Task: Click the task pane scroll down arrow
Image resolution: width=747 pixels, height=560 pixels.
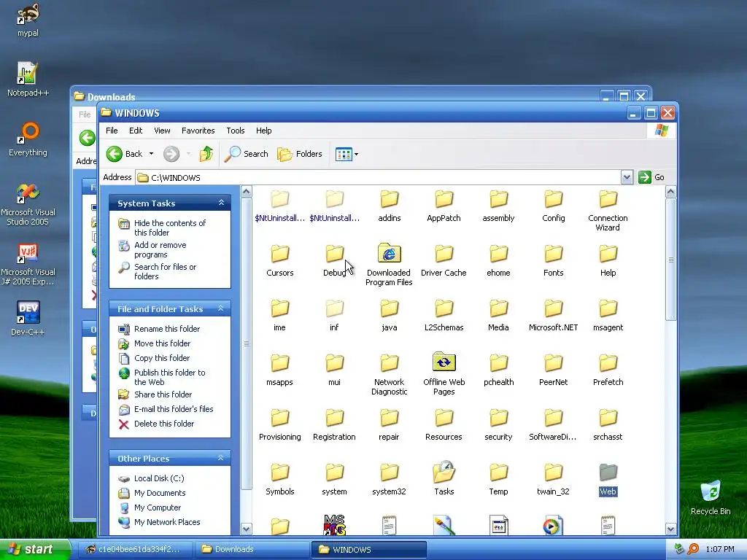Action: click(x=247, y=529)
